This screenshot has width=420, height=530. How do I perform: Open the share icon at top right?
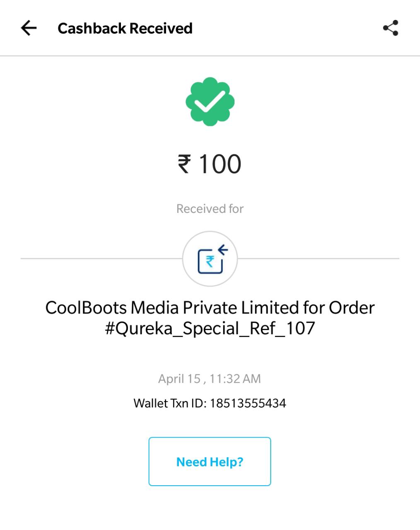[390, 28]
